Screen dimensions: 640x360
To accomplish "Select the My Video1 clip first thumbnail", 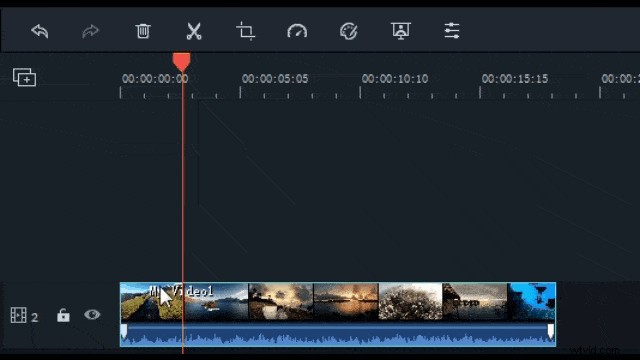I will click(152, 301).
